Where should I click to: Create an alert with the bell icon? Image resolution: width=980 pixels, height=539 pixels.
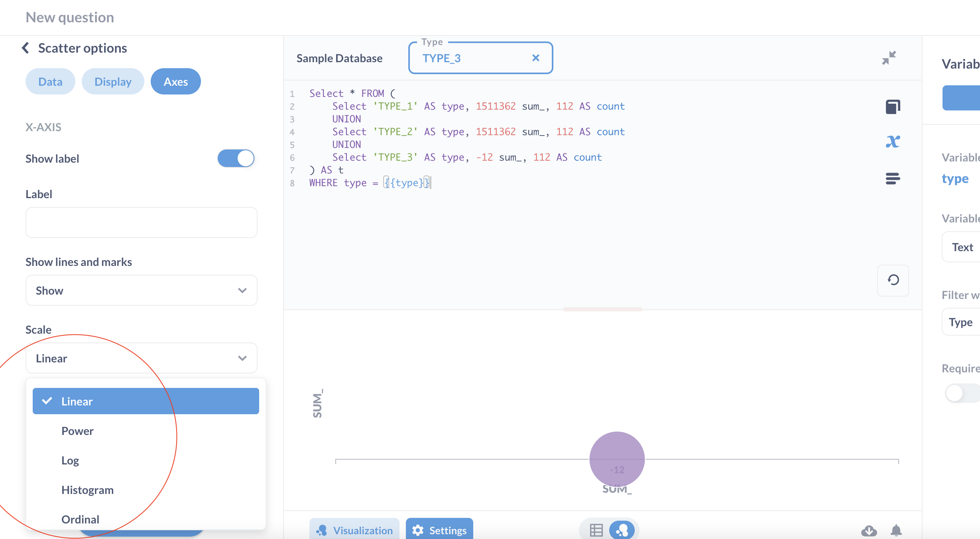point(897,531)
